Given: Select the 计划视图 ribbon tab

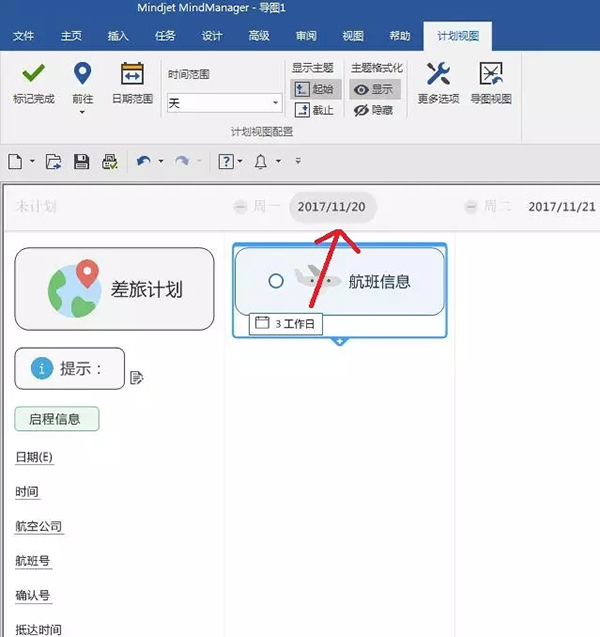Looking at the screenshot, I should pos(458,36).
